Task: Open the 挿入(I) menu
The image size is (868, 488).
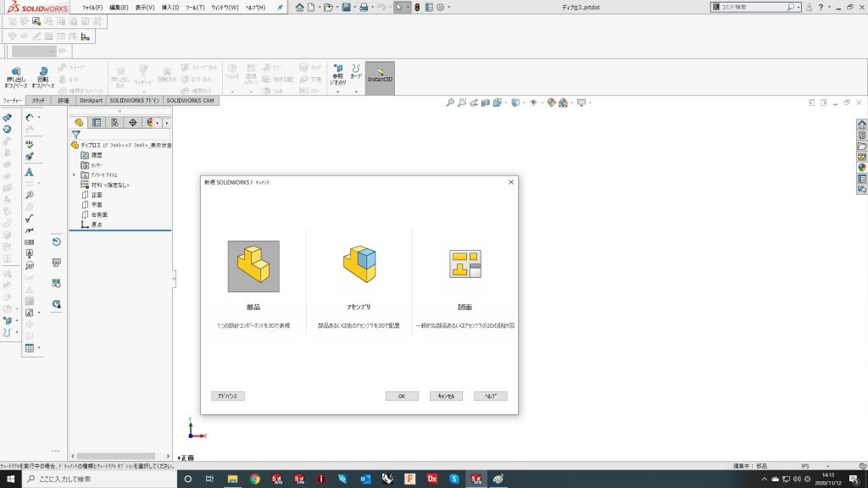Action: click(x=170, y=8)
